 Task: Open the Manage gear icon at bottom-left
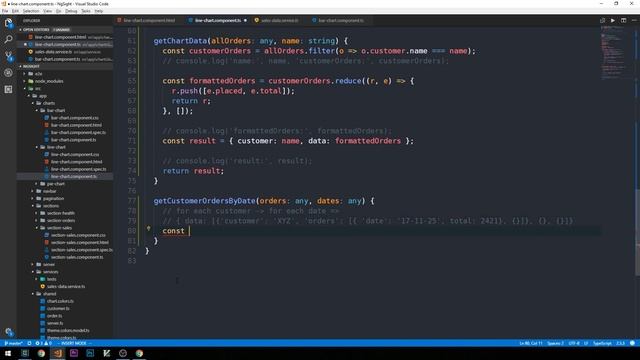[x=9, y=332]
